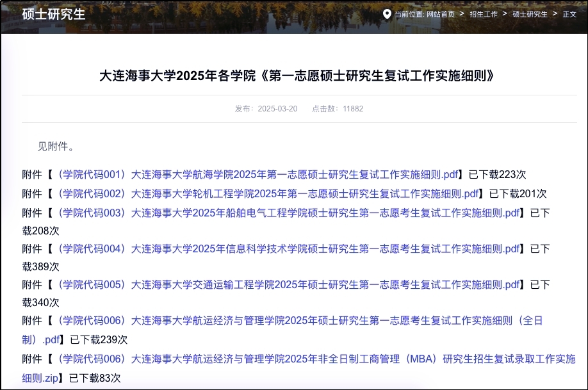Click the 硕士研究生 banner heading
This screenshot has width=588, height=390.
(54, 14)
